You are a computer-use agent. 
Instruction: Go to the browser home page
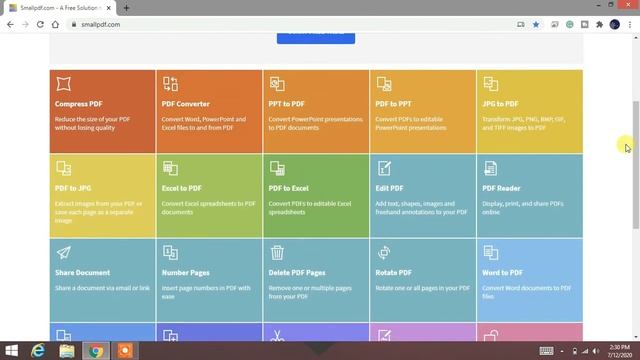[55, 24]
